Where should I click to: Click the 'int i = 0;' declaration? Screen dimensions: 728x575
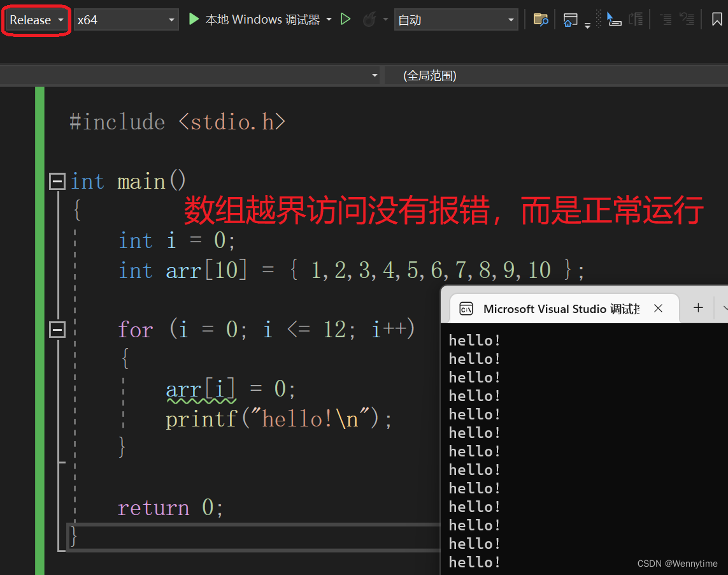(177, 241)
